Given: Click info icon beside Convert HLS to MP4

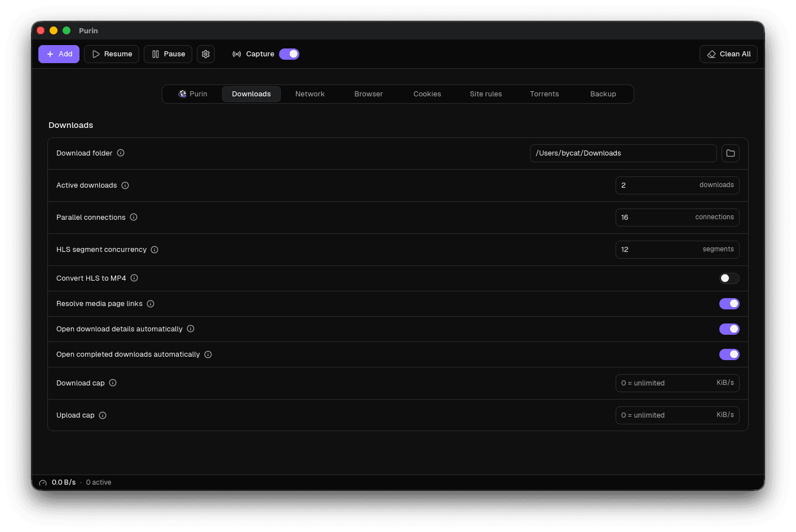Looking at the screenshot, I should (134, 278).
